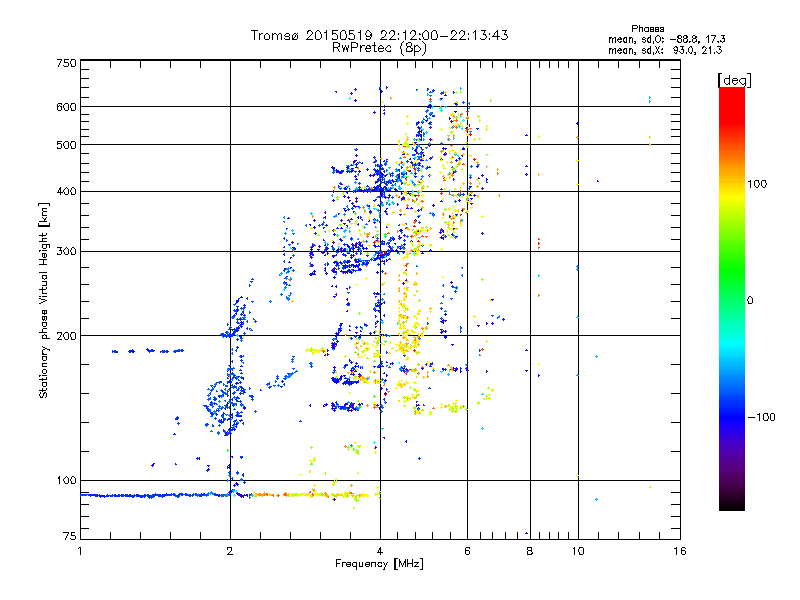Click the y-axis tick label '300'
The height and width of the screenshot is (600, 800).
tap(66, 252)
